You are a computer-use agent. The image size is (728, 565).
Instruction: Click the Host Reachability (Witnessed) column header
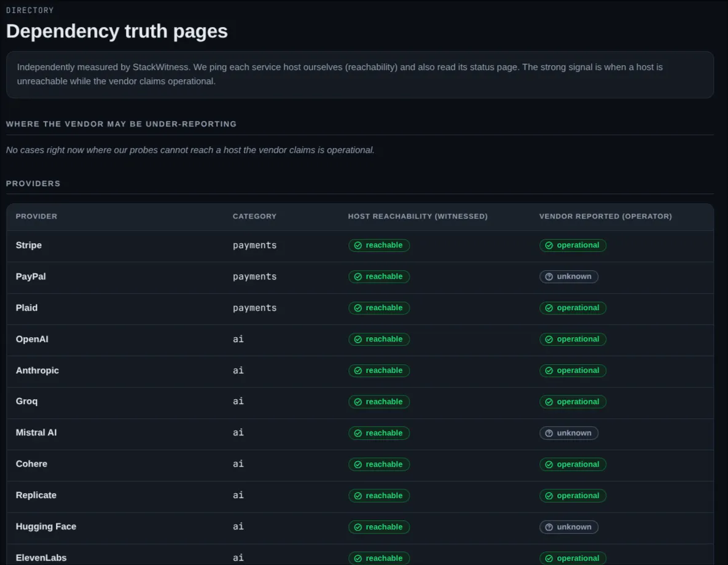pos(418,216)
